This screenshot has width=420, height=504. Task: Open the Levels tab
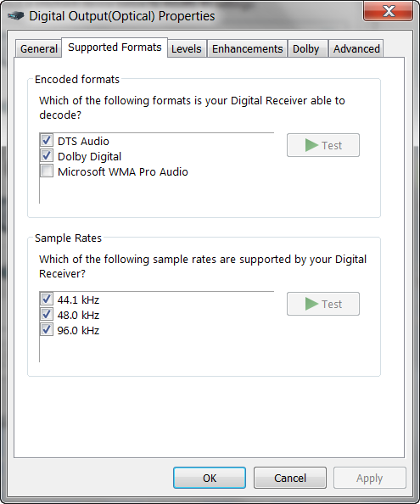click(187, 49)
